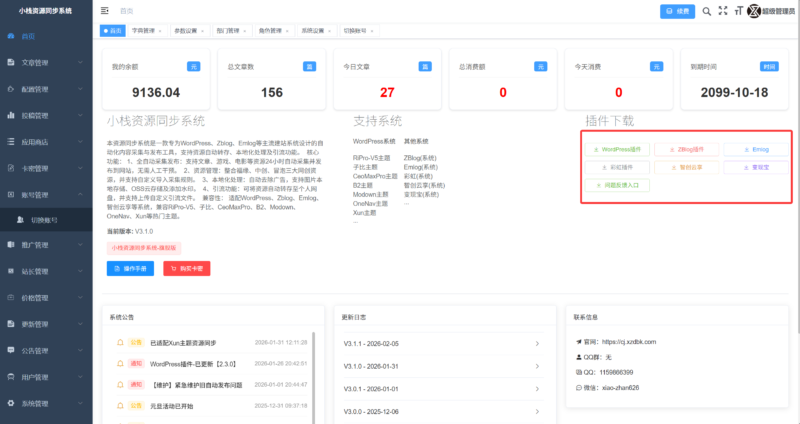Toggle fullscreen mode icon in header
Screen dimensions: 800x424
723,11
